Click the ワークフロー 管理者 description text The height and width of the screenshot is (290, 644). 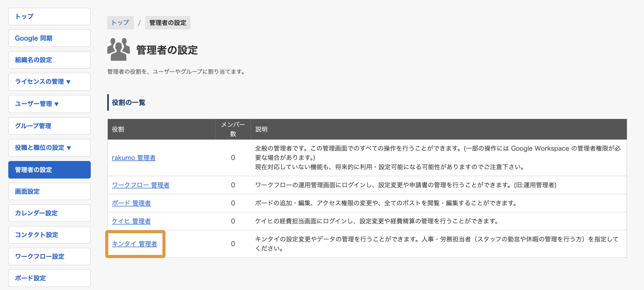406,185
